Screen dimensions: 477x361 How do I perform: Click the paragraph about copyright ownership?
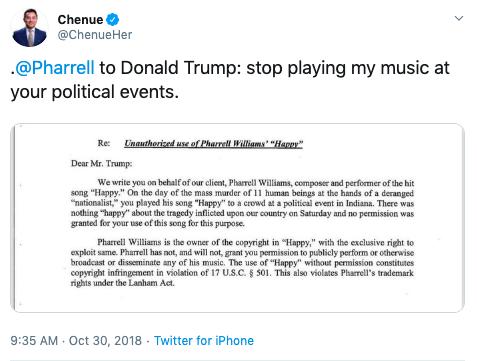(x=242, y=263)
